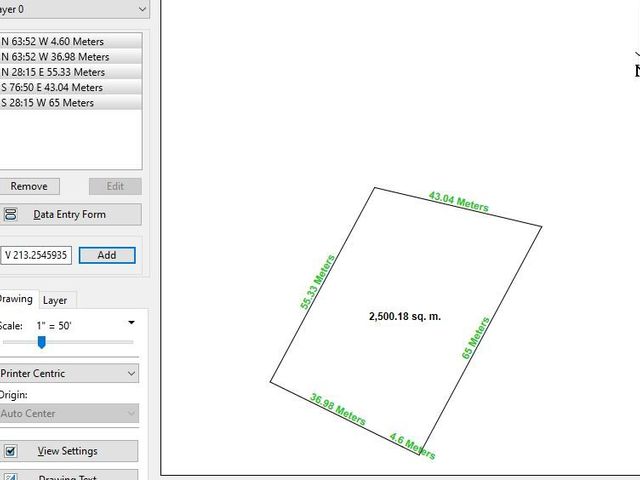Open Drawing Text settings
Image resolution: width=640 pixels, height=480 pixels.
(69, 476)
